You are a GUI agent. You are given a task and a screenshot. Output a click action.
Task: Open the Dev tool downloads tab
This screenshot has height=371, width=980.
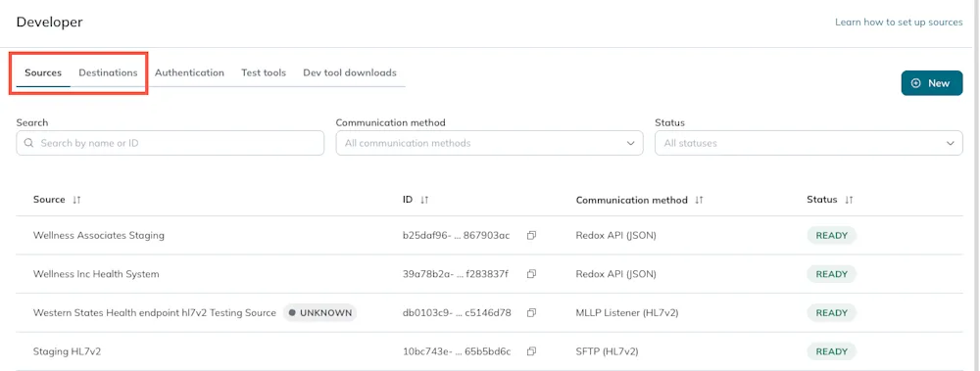350,72
